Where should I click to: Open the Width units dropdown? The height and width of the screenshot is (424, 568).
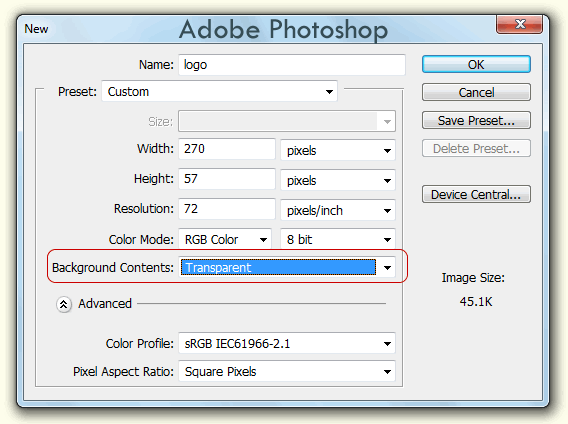click(338, 150)
